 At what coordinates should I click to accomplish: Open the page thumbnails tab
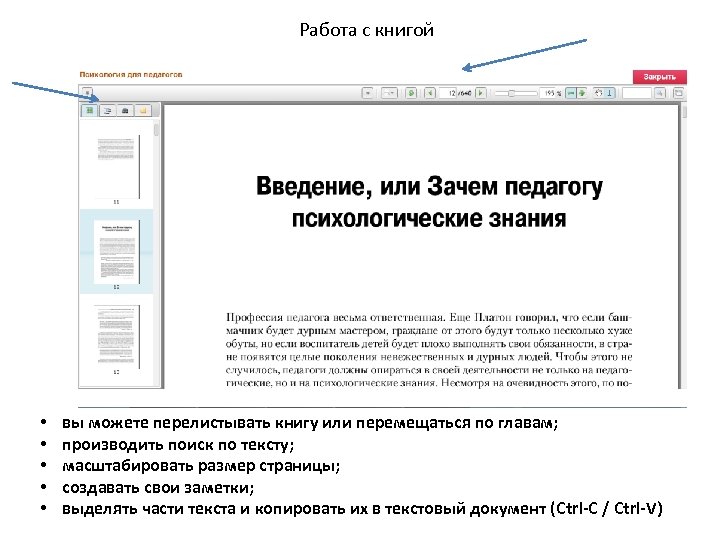pyautogui.click(x=89, y=110)
